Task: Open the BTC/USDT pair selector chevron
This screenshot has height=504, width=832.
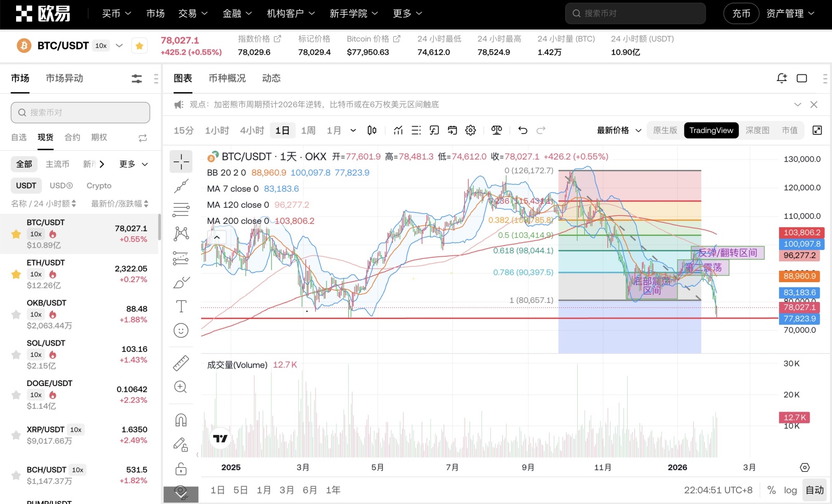Action: coord(119,46)
